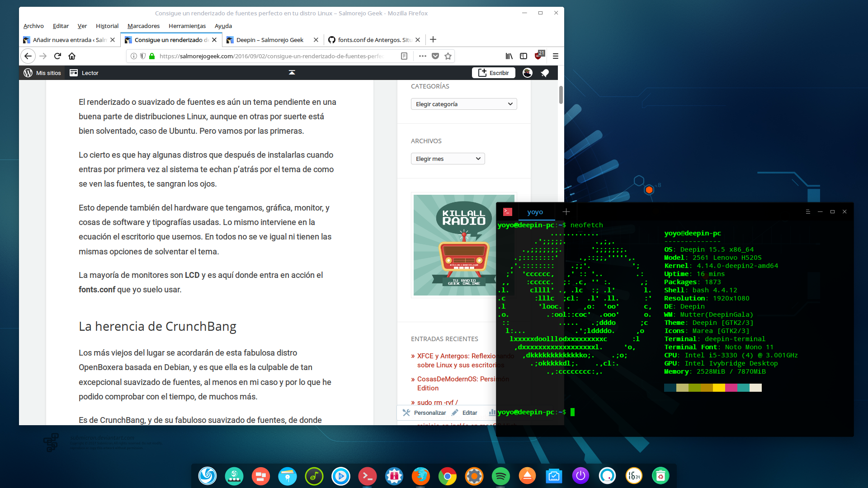Open Firefox hamburger application menu
The image size is (868, 488).
point(556,56)
